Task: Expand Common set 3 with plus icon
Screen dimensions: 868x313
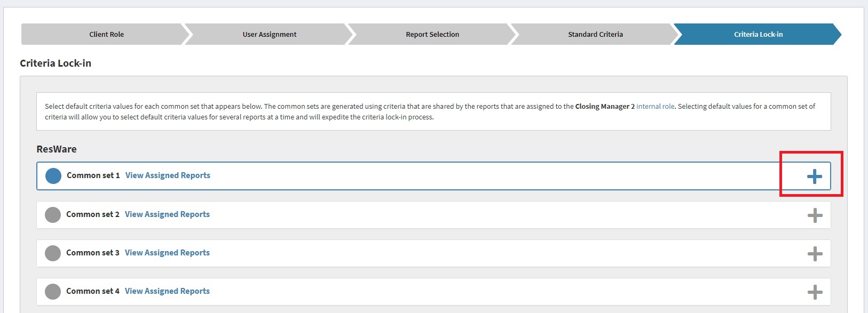Action: [815, 254]
